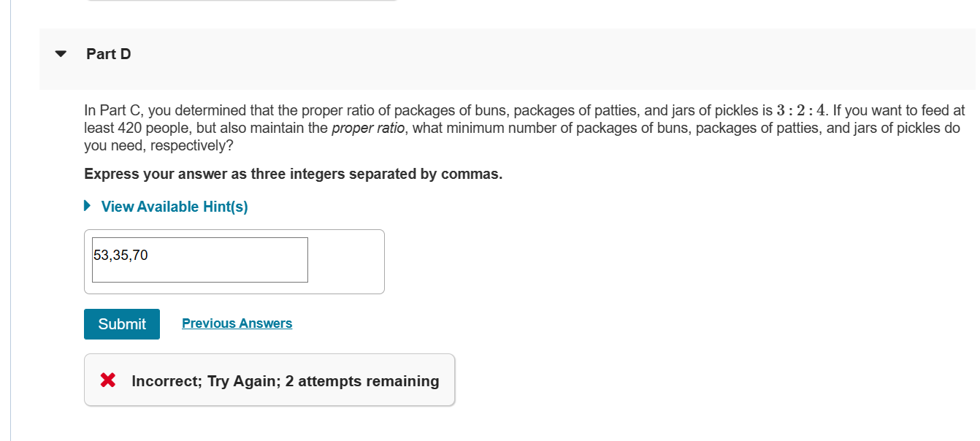Image resolution: width=980 pixels, height=441 pixels.
Task: Click the rounded container around the answer box
Action: pos(234,261)
